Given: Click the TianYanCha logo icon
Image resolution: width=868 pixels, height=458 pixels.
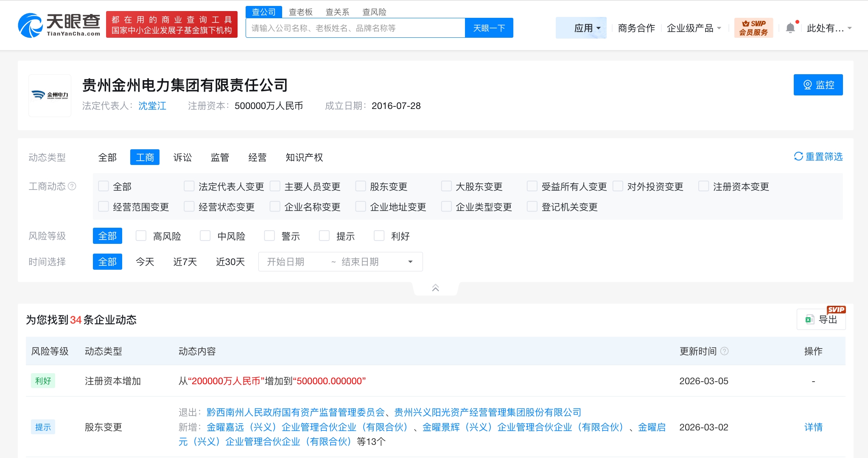Looking at the screenshot, I should point(31,25).
